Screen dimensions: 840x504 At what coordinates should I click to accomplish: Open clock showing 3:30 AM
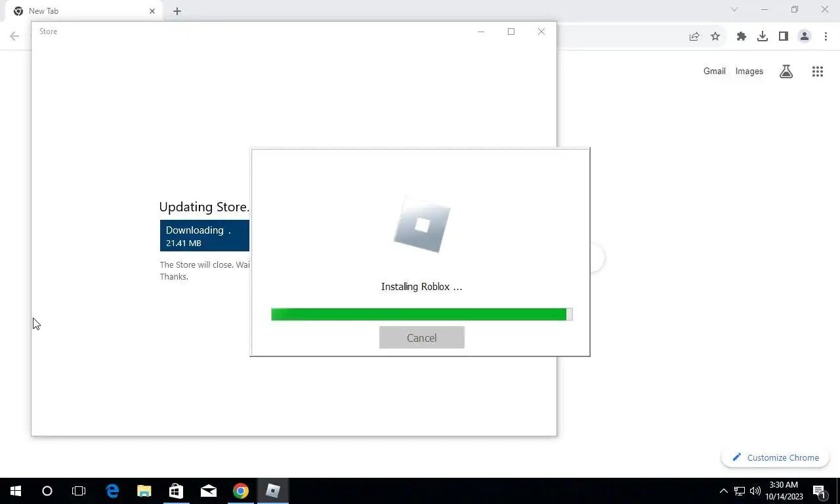784,491
